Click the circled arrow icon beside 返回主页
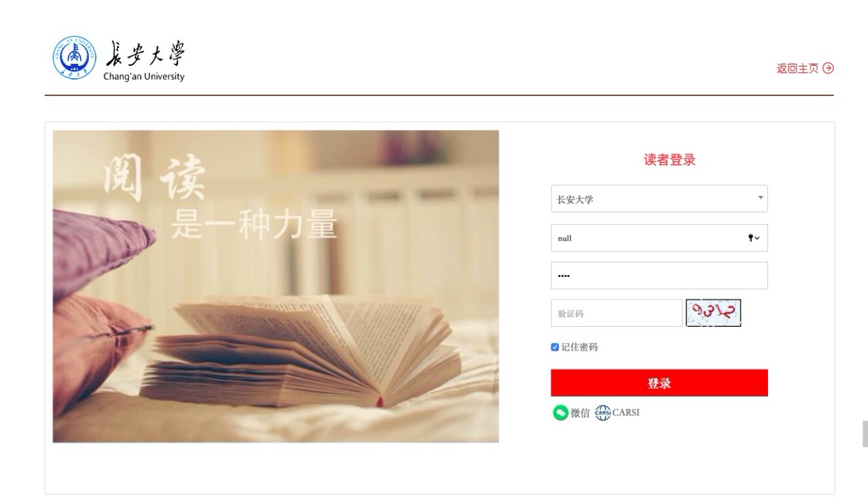The width and height of the screenshot is (868, 503). tap(828, 68)
